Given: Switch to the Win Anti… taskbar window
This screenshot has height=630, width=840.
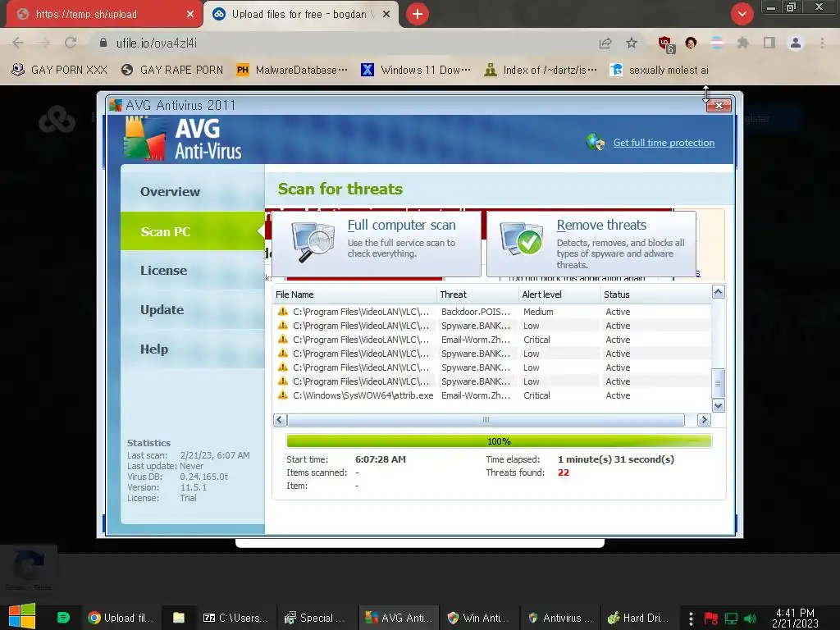Looking at the screenshot, I should [x=481, y=618].
